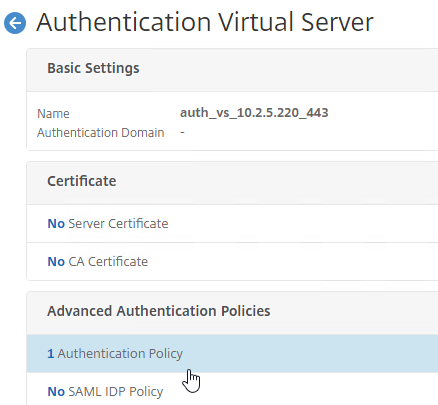Click empty space in the highlighted policy row

(310, 354)
